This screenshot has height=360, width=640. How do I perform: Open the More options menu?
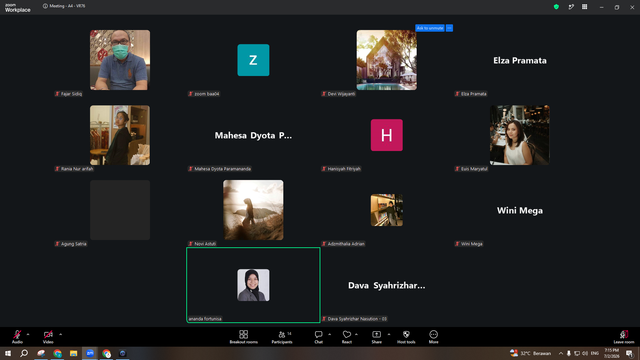click(x=433, y=337)
